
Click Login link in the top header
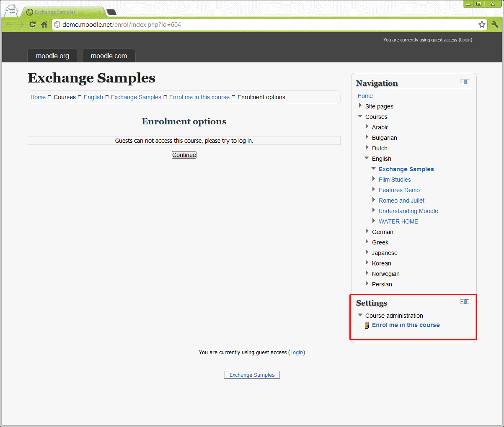click(x=465, y=40)
